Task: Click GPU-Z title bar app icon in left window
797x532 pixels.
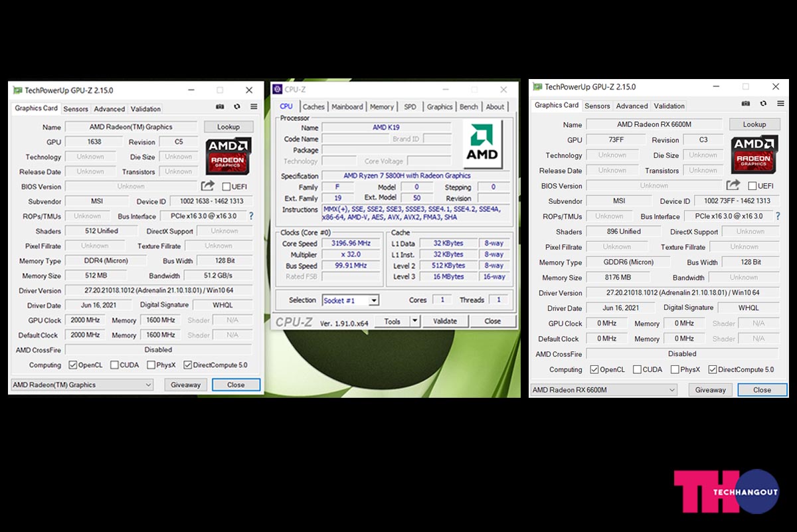Action: pos(18,90)
